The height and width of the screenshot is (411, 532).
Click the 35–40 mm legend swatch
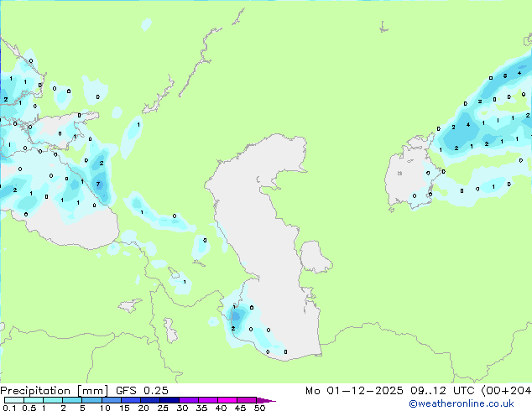click(207, 400)
